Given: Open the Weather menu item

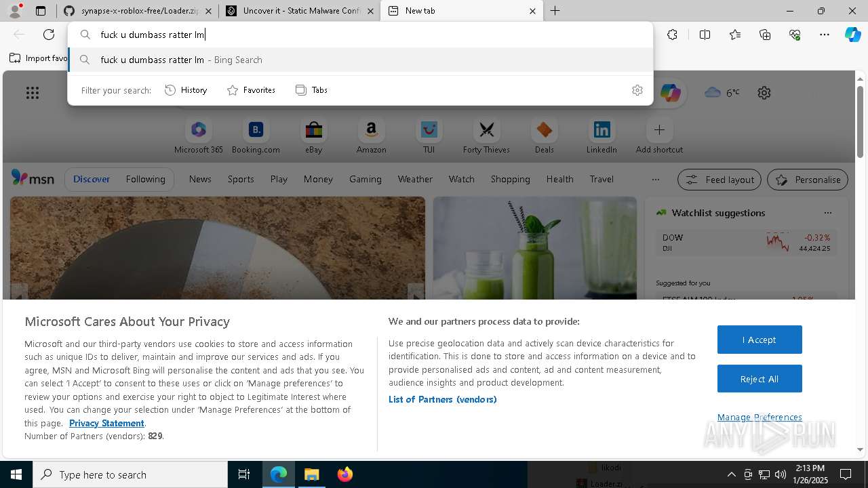Looking at the screenshot, I should tap(415, 179).
